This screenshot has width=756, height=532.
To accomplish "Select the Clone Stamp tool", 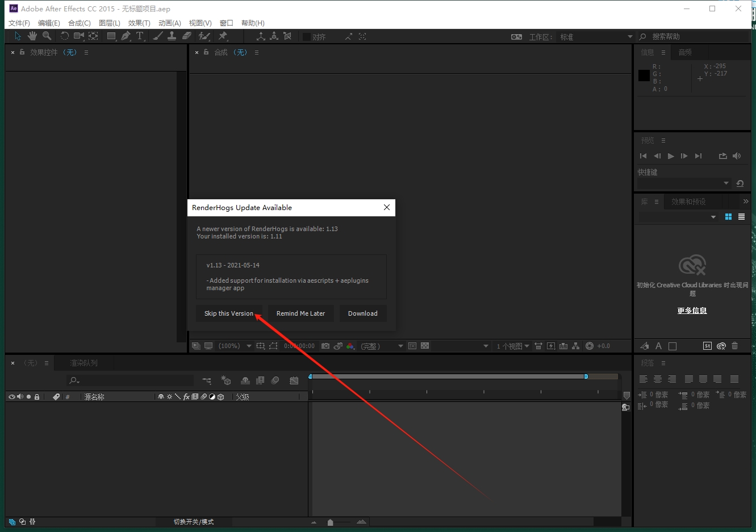I will coord(172,36).
